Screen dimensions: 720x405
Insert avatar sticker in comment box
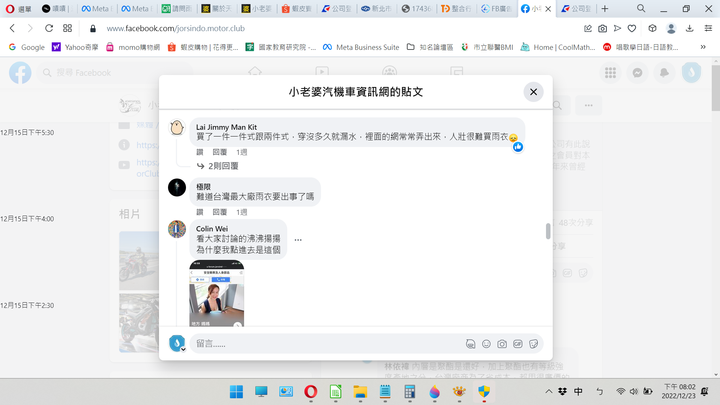[470, 344]
